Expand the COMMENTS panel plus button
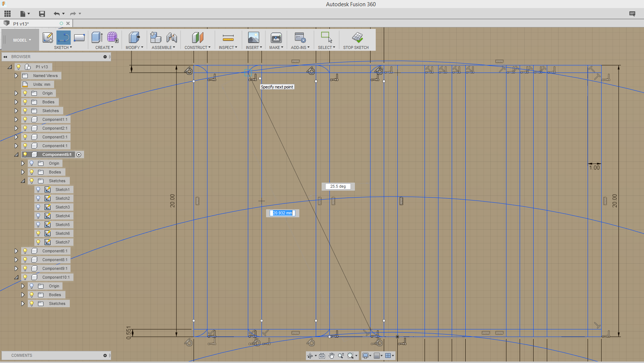This screenshot has height=363, width=644. 105,355
